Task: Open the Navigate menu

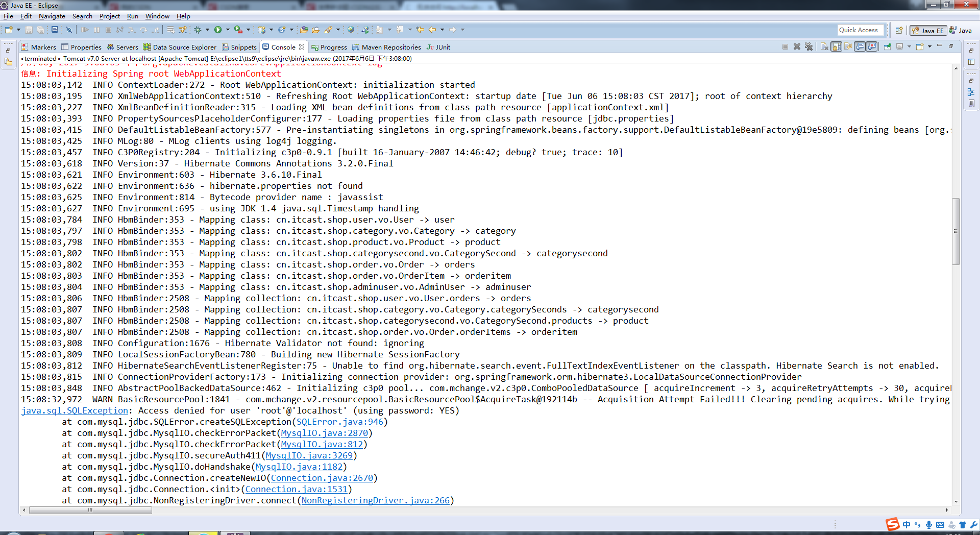Action: point(52,16)
